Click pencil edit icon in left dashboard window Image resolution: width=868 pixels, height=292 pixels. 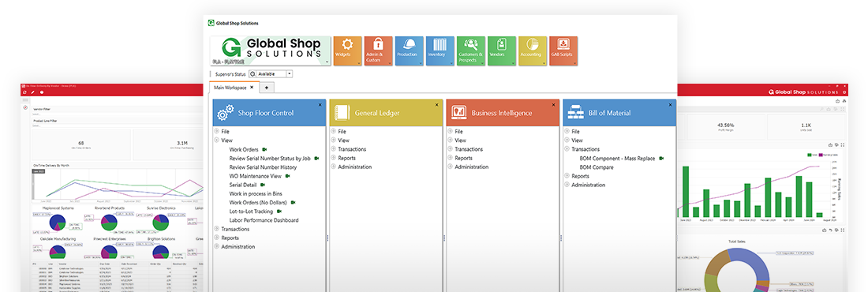click(x=33, y=92)
